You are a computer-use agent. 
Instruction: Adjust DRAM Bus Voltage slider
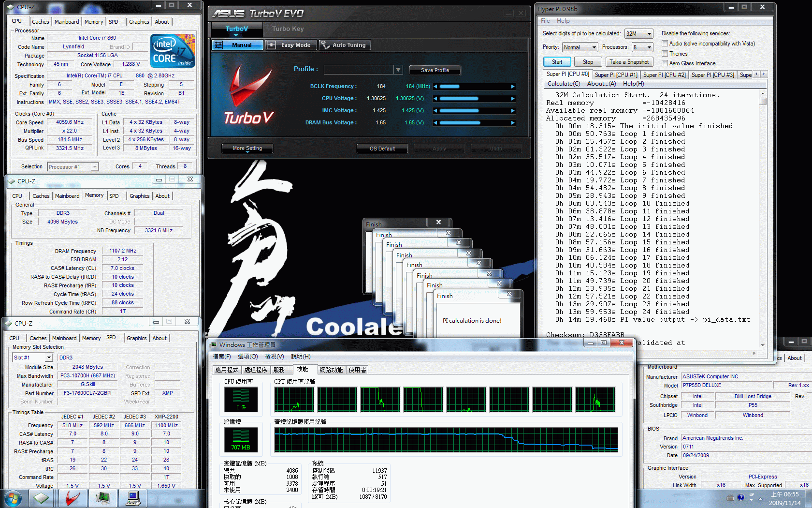coord(474,123)
